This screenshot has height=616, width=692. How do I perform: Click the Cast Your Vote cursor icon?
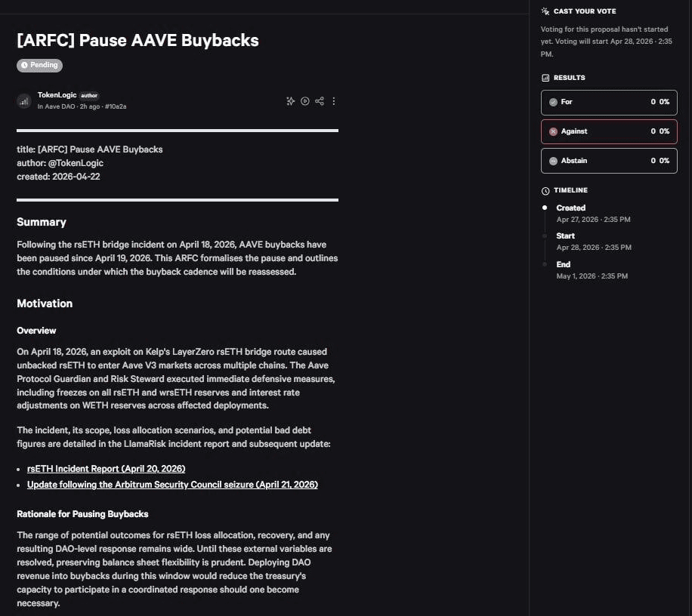(545, 11)
